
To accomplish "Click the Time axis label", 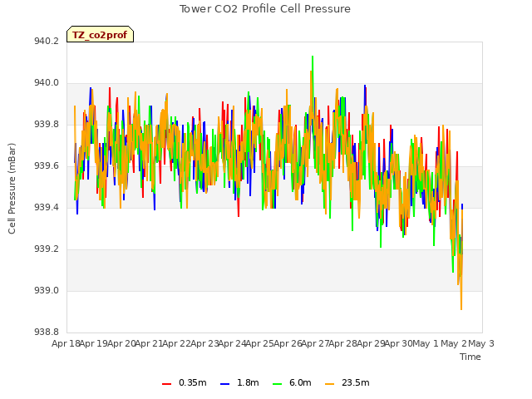I will 470,357.
